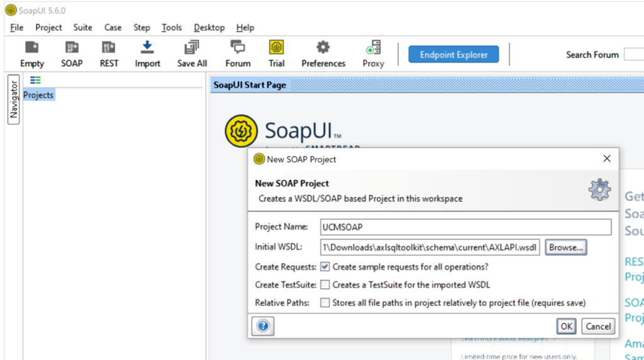Open Preferences gear icon

click(x=323, y=54)
